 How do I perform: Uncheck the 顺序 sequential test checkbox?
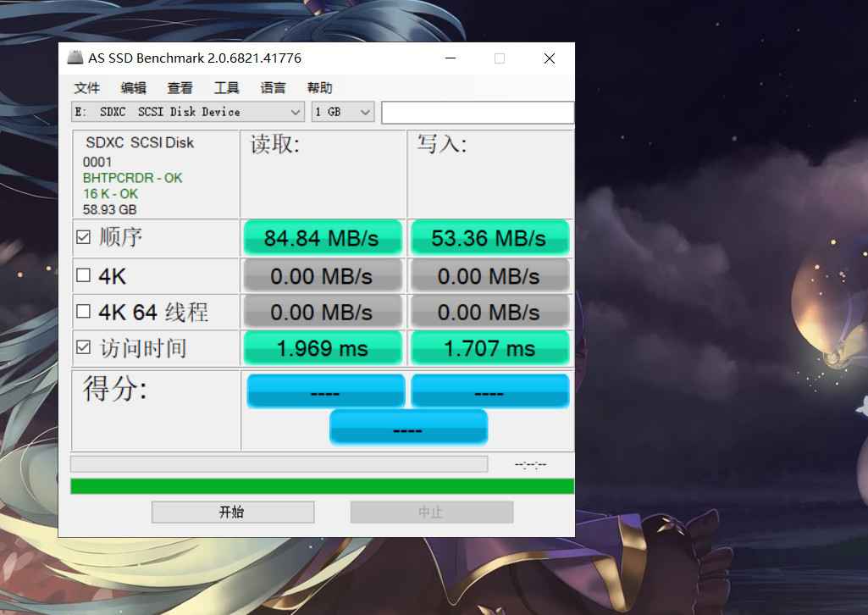(x=83, y=238)
